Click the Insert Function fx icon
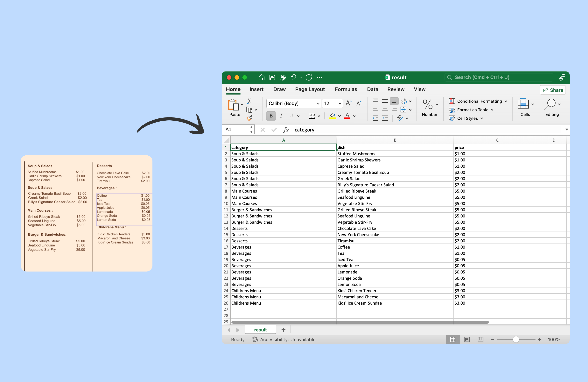 286,130
